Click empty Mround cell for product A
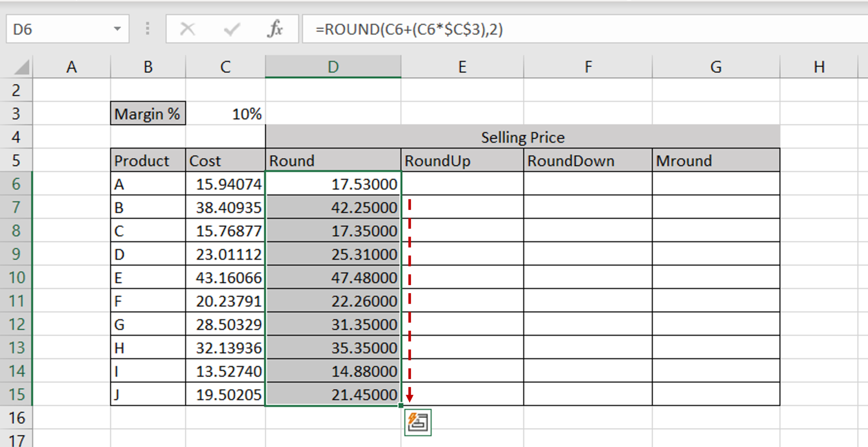868x447 pixels. 716,184
